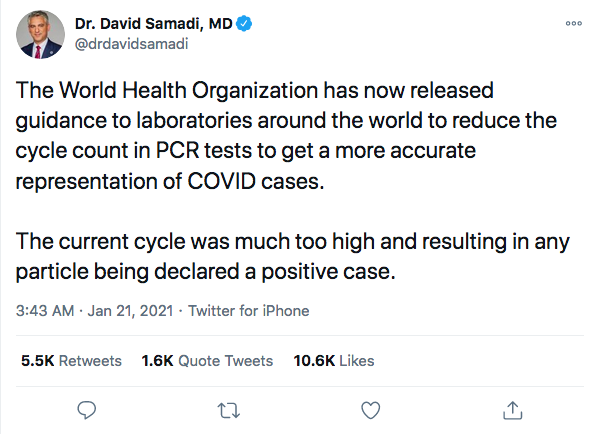Image resolution: width=598 pixels, height=434 pixels.
Task: Click the Jan 21, 2021 date
Action: click(130, 311)
